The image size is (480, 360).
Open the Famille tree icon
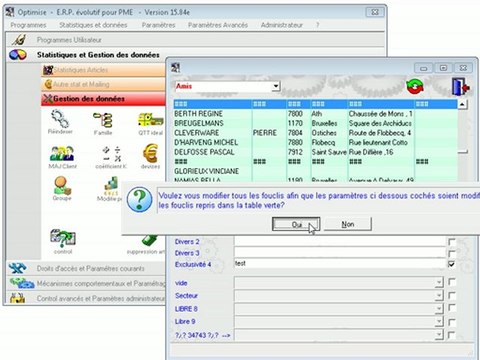[x=103, y=120]
